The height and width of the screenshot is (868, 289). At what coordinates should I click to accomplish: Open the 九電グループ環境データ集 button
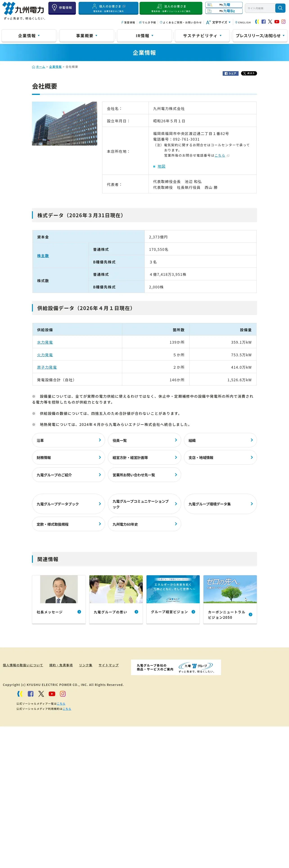point(220,504)
